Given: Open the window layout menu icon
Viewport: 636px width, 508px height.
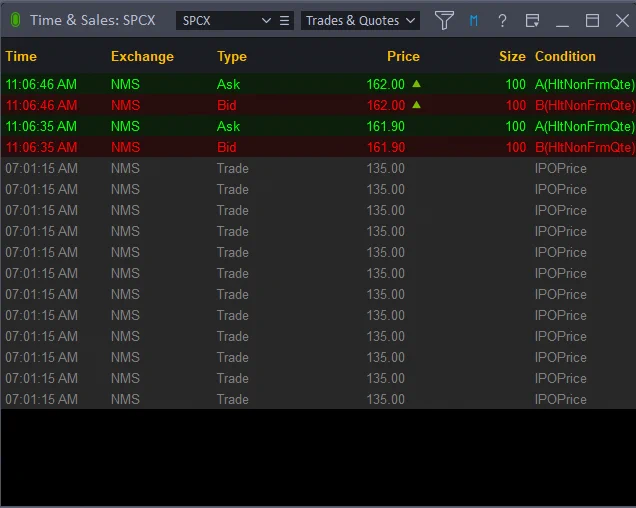Looking at the screenshot, I should point(532,20).
